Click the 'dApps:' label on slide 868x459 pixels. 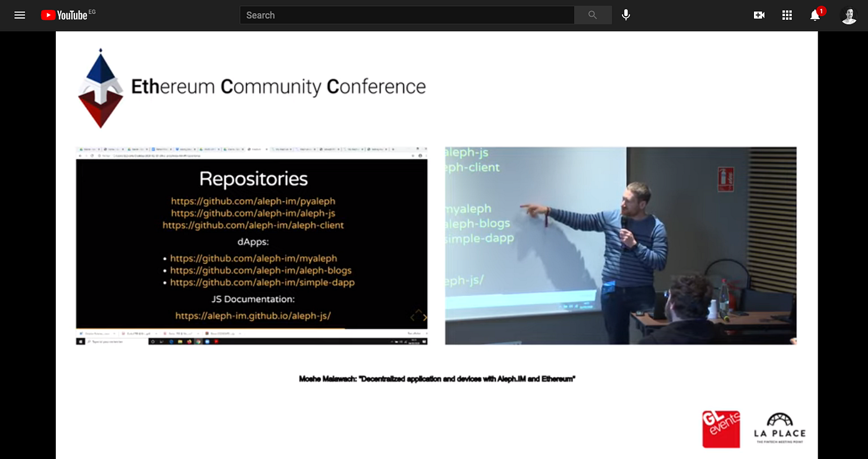pyautogui.click(x=253, y=241)
